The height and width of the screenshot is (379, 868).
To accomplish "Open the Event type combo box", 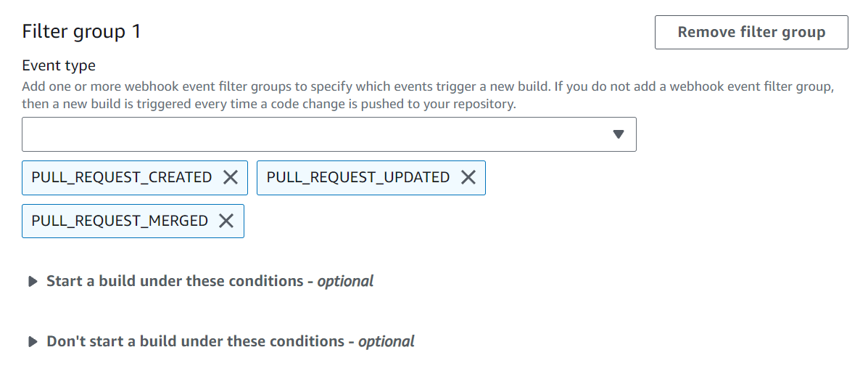I will [x=328, y=134].
